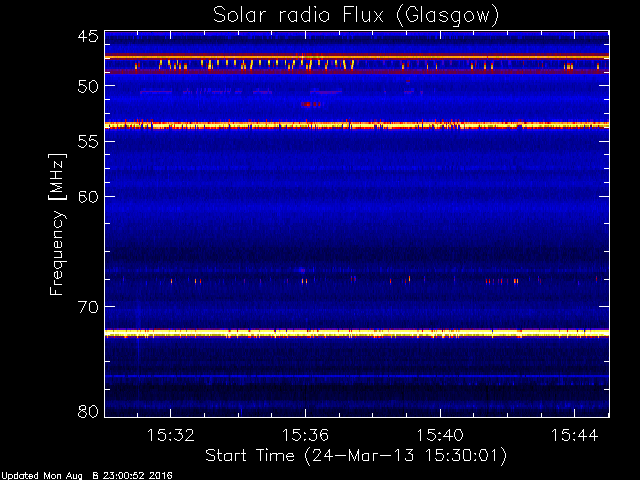Click the "Start Time (24-Mar-13 15:30:01)" label
The width and height of the screenshot is (640, 480).
[x=356, y=456]
